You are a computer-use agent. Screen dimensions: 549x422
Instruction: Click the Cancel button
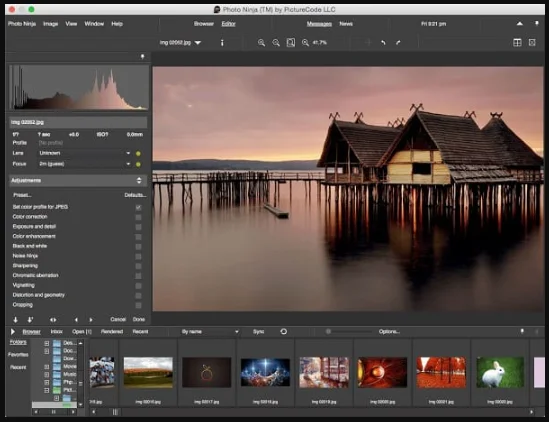click(118, 319)
